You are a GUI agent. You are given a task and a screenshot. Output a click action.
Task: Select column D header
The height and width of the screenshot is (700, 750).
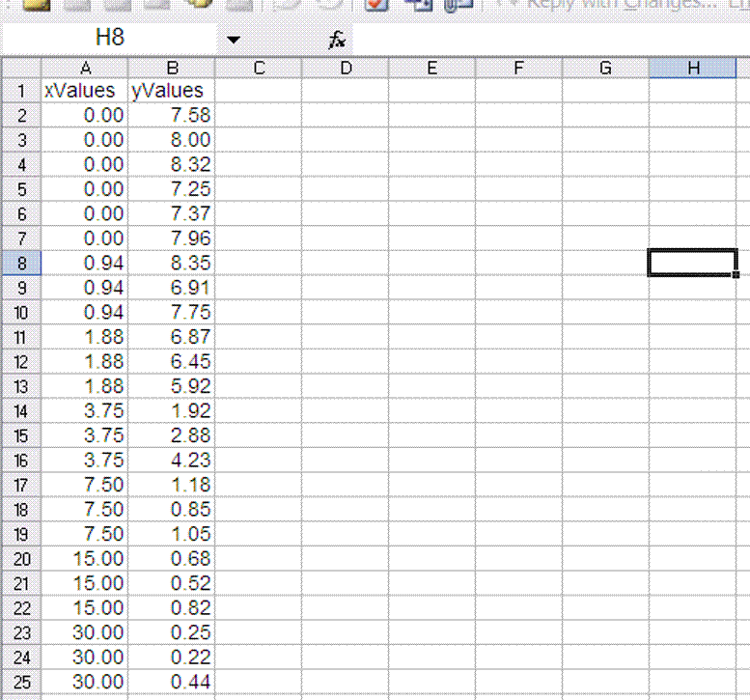point(345,68)
